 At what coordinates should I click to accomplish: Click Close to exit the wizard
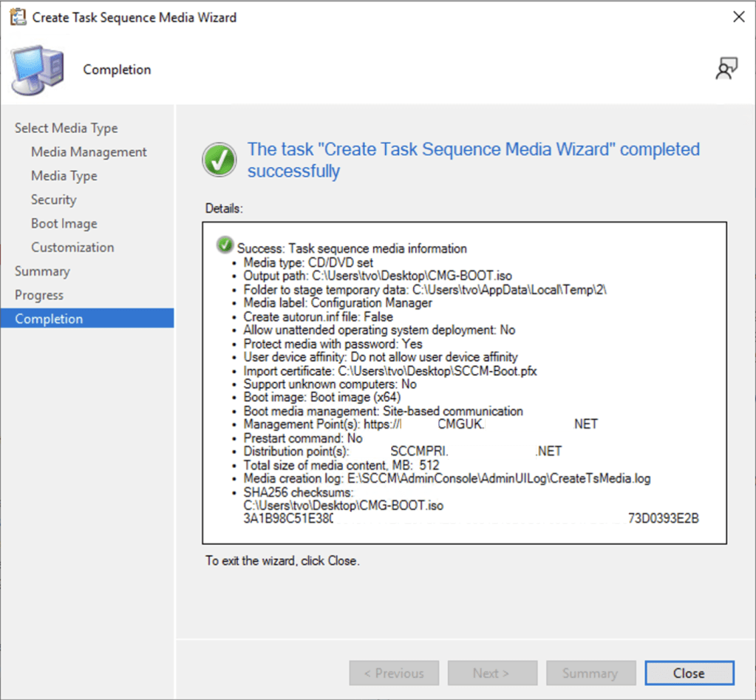coord(689,673)
